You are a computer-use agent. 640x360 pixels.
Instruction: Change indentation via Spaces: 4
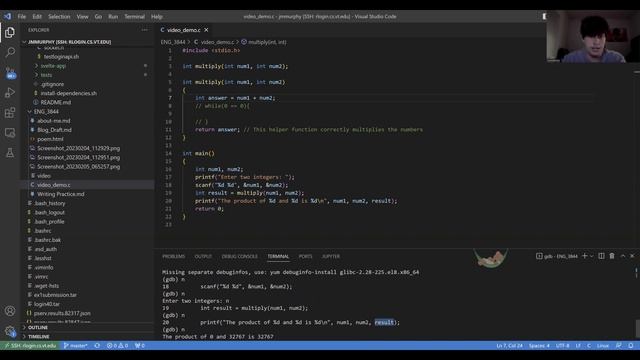click(x=539, y=346)
